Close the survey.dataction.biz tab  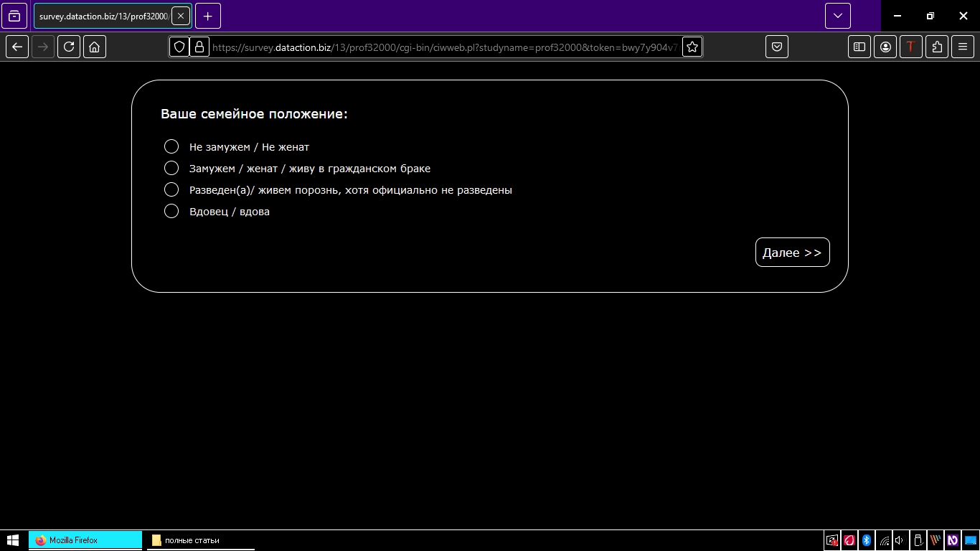click(x=181, y=16)
